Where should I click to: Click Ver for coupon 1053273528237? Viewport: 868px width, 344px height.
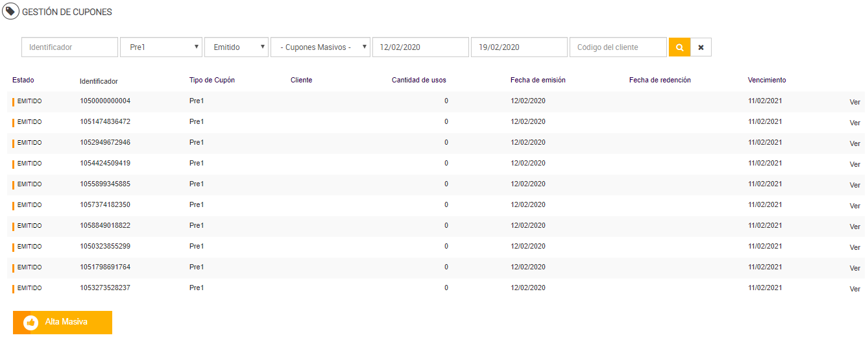(854, 289)
